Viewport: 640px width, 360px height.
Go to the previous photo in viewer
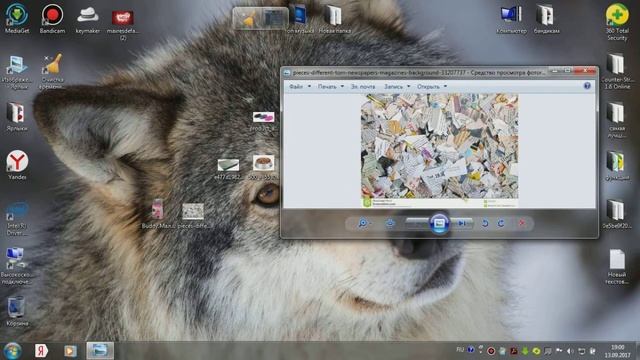click(x=417, y=223)
